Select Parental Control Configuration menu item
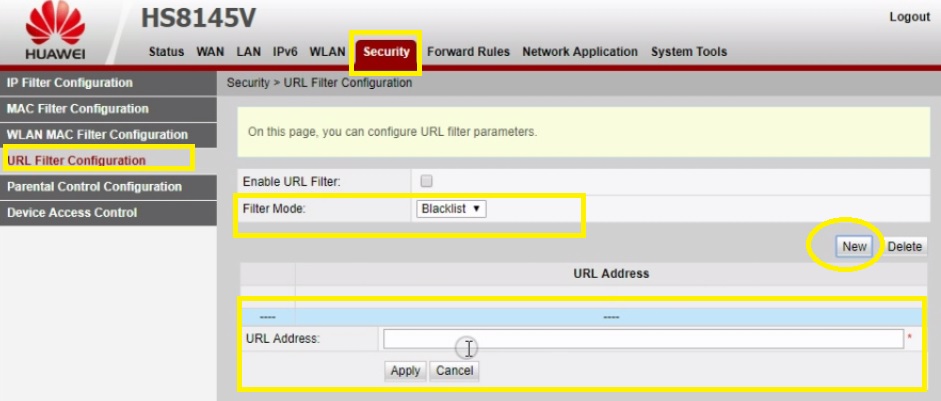Viewport: 941px width, 401px height. 94,187
